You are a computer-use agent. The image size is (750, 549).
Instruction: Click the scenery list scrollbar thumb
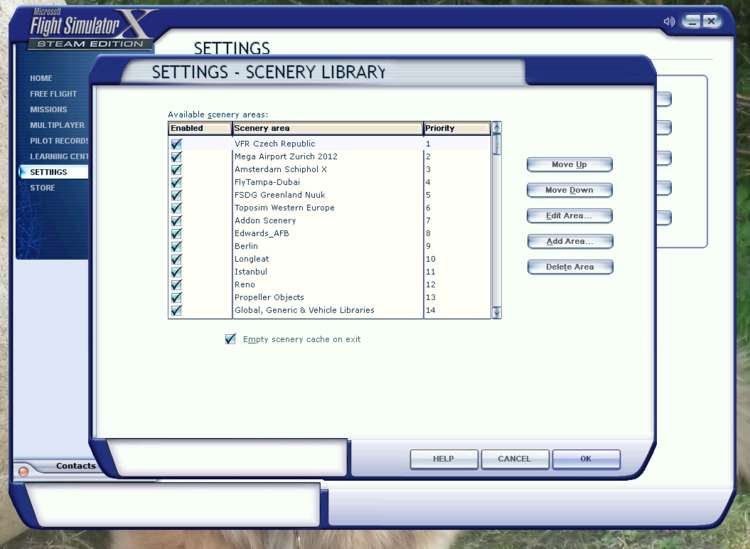coord(496,144)
